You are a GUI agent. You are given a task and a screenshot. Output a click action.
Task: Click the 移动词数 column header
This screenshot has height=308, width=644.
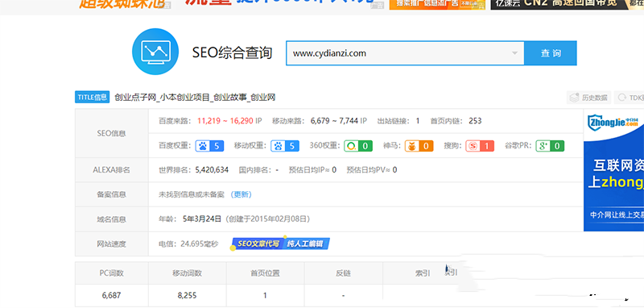(x=188, y=273)
